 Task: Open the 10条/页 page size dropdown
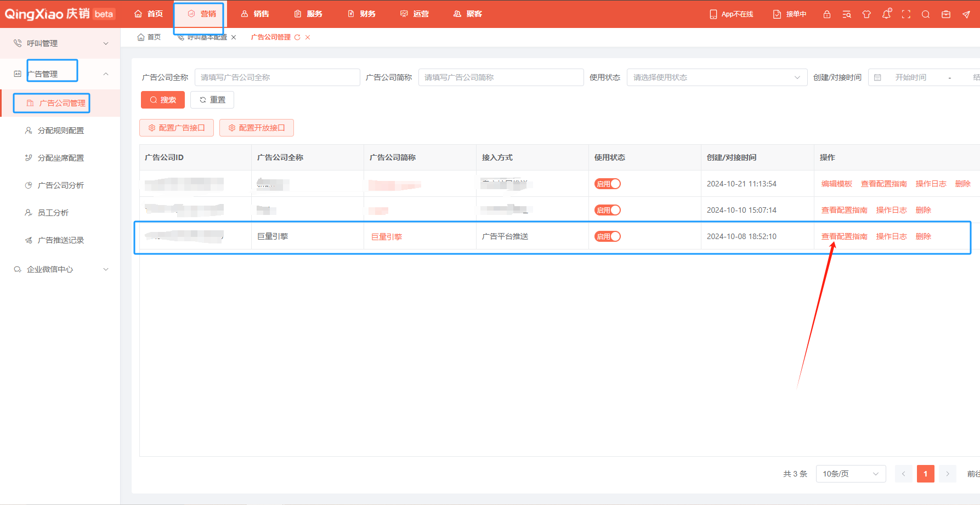(850, 474)
